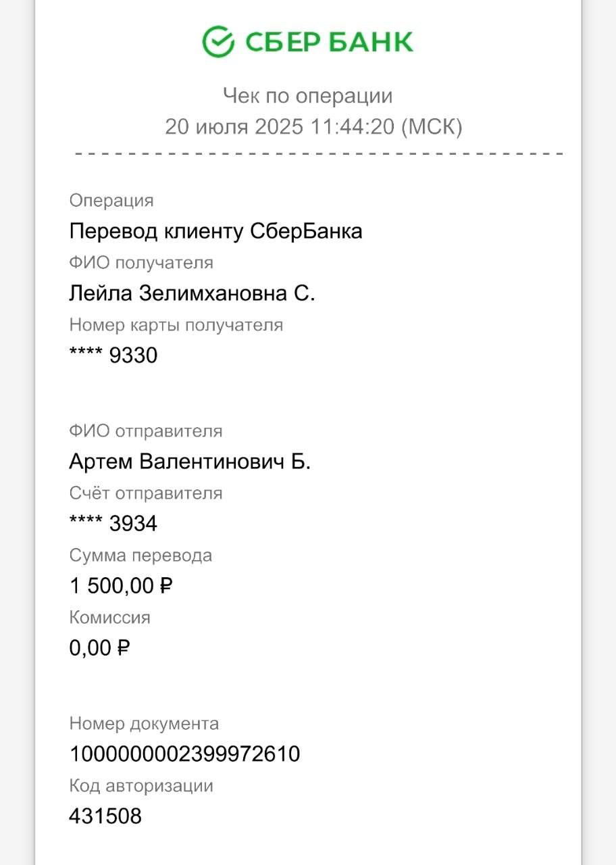Click the green Sber checkmark logo icon
This screenshot has width=616, height=865.
(x=218, y=41)
